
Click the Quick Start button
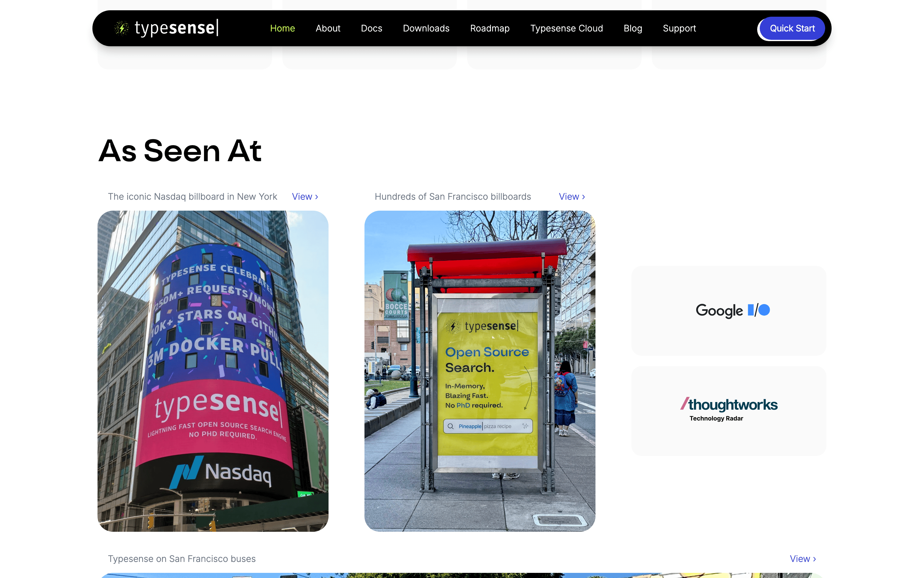(792, 28)
